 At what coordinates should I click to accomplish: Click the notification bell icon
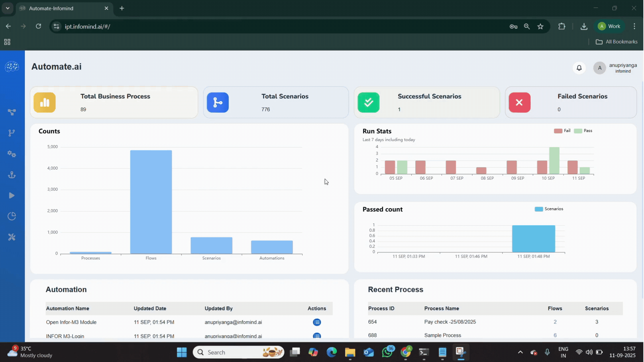[x=579, y=68]
